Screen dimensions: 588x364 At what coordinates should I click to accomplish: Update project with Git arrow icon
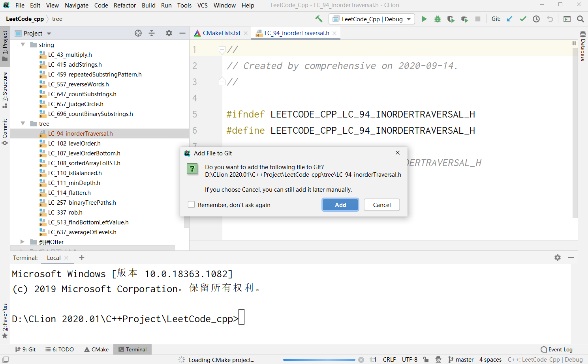coord(510,19)
